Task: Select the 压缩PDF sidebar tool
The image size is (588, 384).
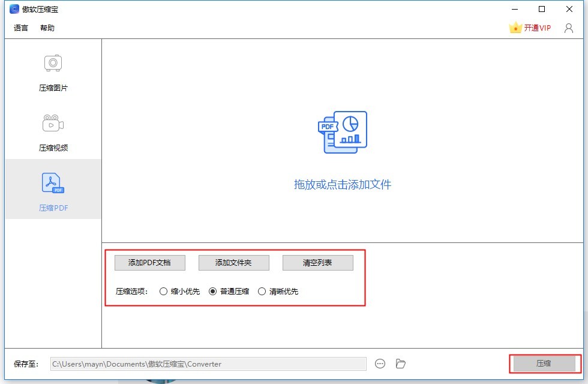Action: (52, 192)
